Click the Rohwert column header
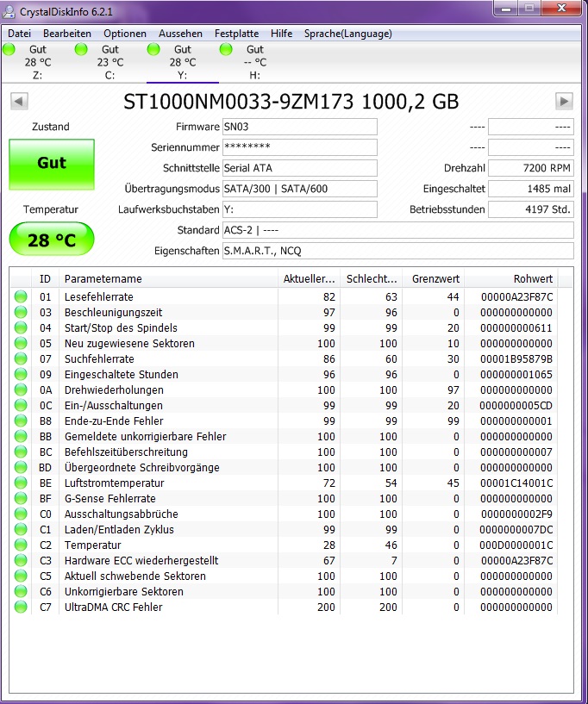Image resolution: width=588 pixels, height=704 pixels. click(x=510, y=279)
